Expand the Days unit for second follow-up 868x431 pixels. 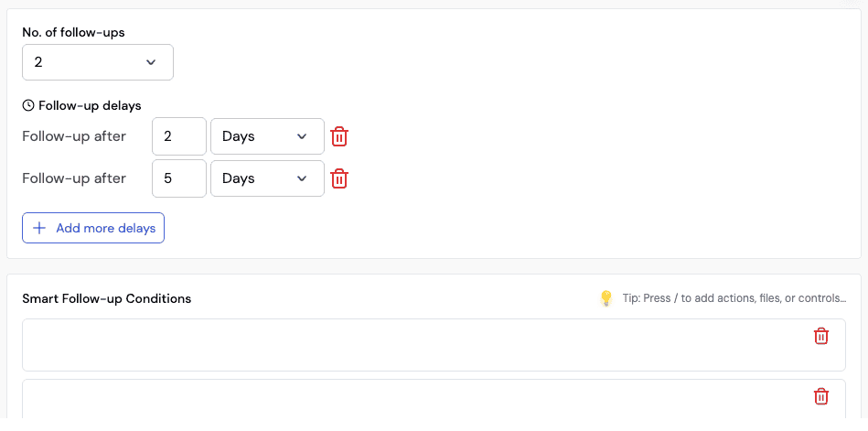point(267,178)
